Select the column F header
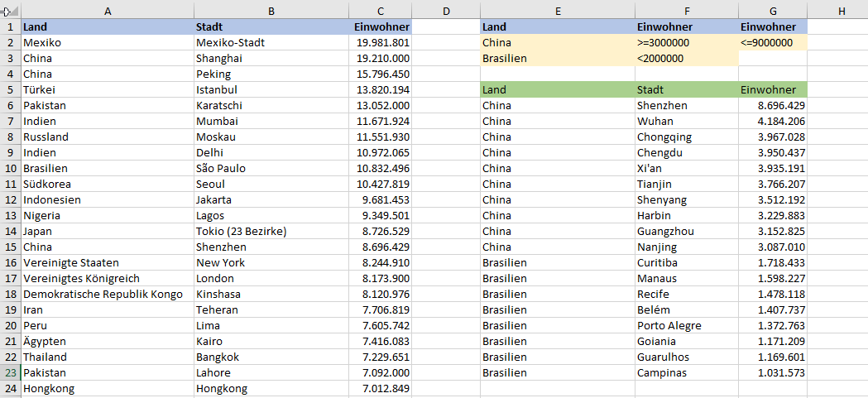The image size is (868, 398). pos(686,11)
